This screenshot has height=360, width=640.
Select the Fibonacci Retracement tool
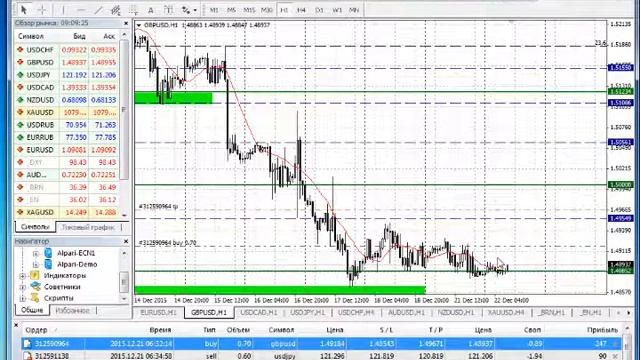[x=133, y=9]
